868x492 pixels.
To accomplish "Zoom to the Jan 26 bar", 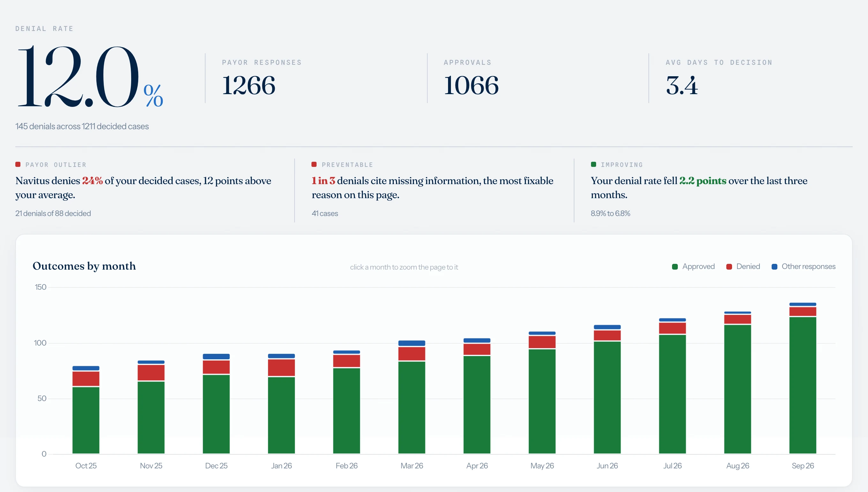I will click(281, 404).
